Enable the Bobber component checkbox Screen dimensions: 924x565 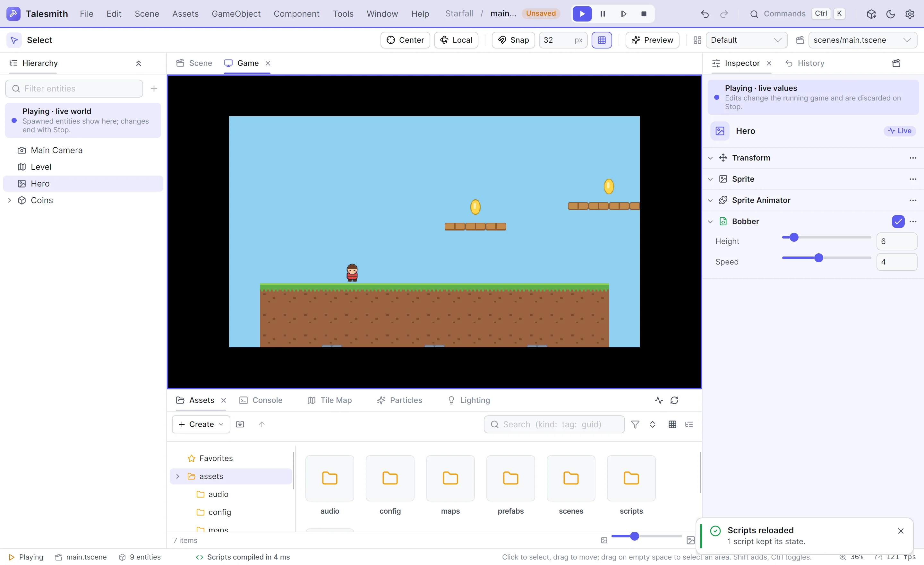(898, 222)
